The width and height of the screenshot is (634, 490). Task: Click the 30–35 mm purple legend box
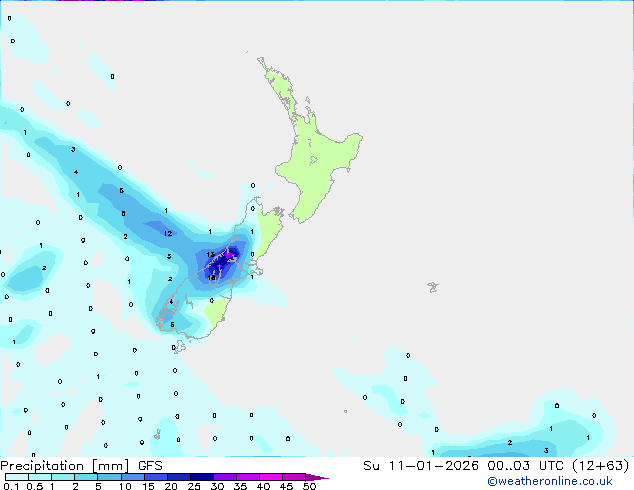pos(224,477)
